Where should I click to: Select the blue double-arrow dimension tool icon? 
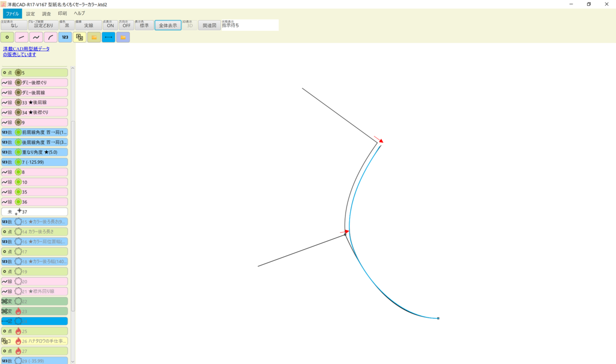pos(108,37)
